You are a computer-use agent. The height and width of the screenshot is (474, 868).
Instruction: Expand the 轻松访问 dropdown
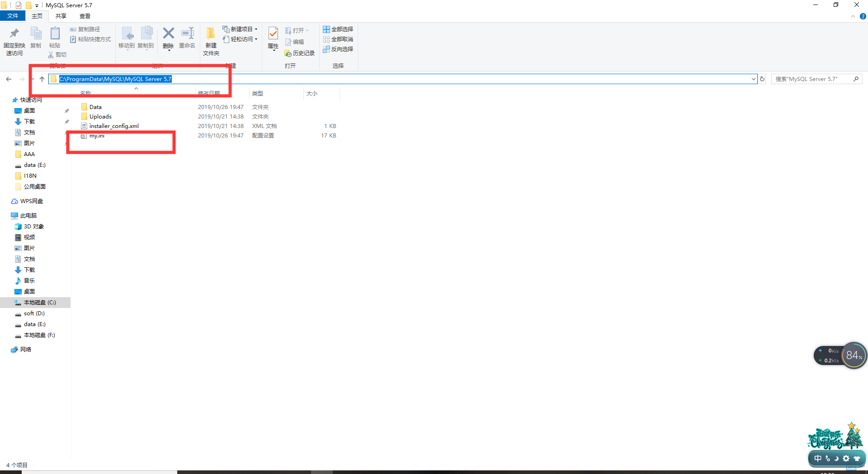256,39
